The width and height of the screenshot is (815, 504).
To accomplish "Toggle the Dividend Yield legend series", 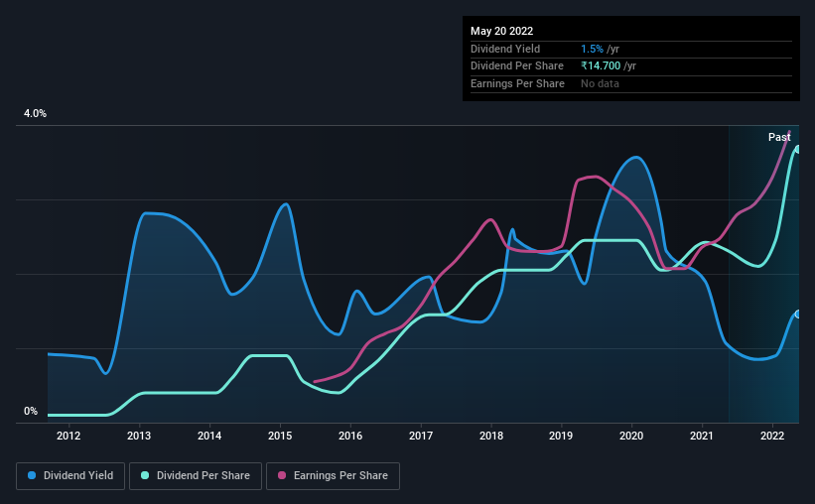I will click(70, 476).
